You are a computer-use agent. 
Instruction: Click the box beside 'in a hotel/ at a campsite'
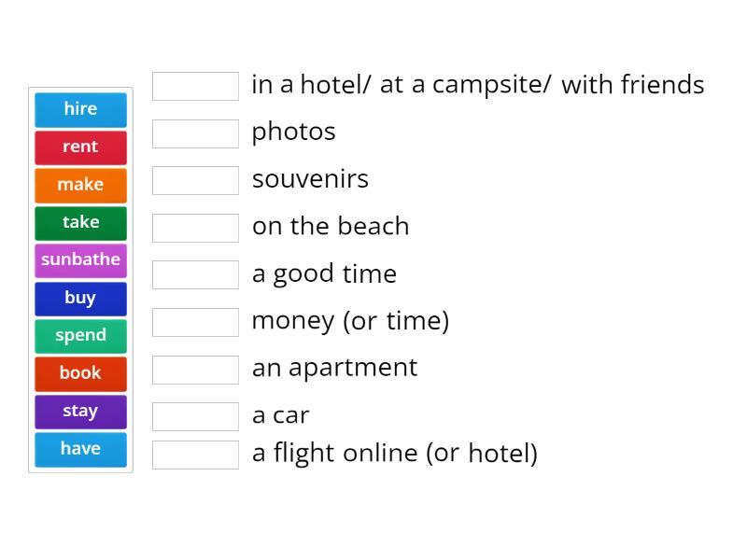tap(195, 85)
